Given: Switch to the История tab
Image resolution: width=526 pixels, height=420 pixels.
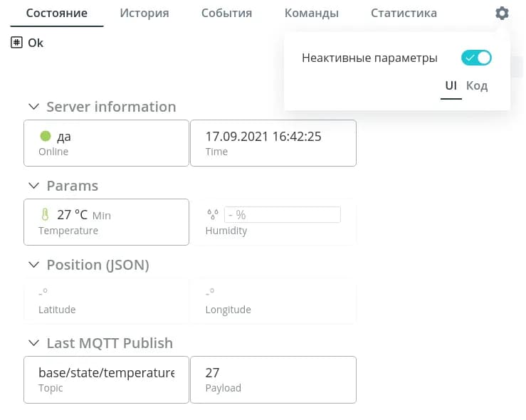Looking at the screenshot, I should click(144, 14).
